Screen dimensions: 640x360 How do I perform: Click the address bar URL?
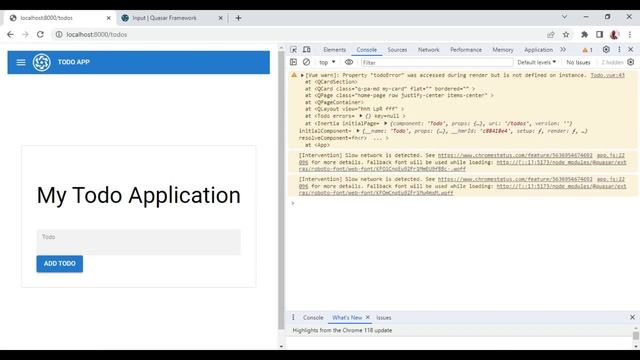point(97,35)
